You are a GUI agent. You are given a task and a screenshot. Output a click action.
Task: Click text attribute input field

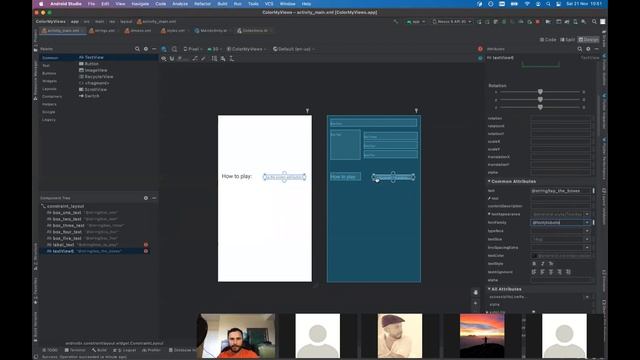pos(561,191)
